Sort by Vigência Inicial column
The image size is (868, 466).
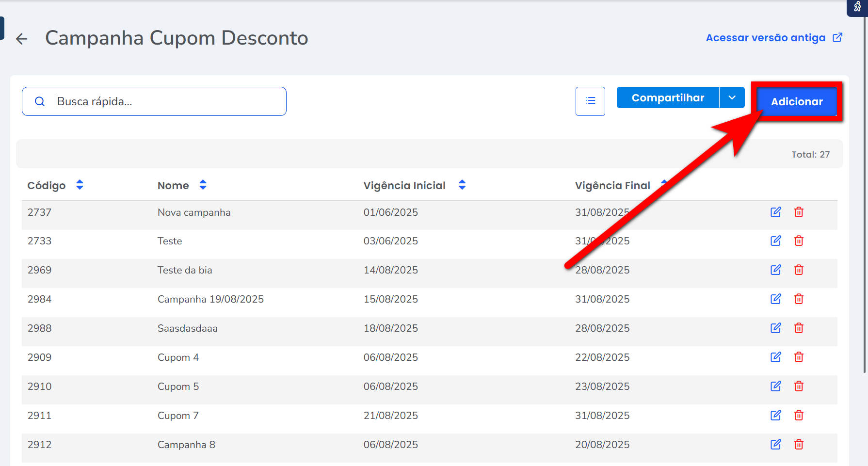[x=462, y=185]
